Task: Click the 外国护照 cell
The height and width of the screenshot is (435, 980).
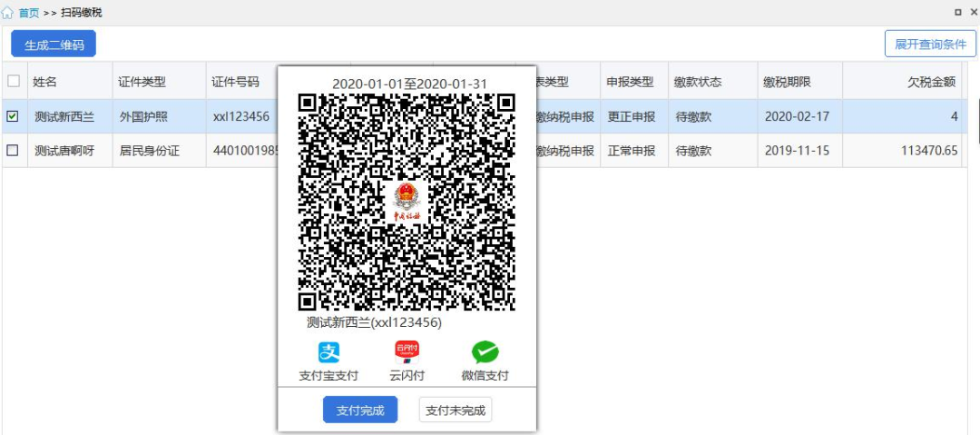Action: (160, 116)
